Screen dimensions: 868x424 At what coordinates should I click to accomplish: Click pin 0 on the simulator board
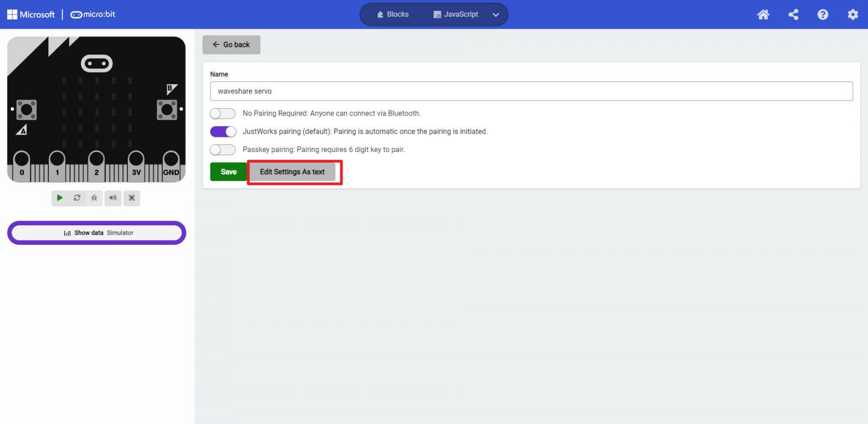click(22, 165)
